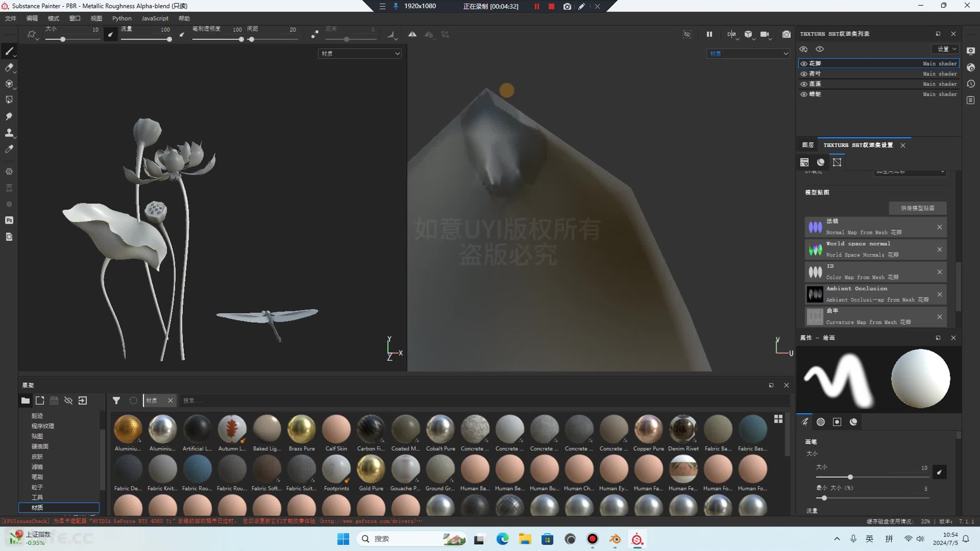
Task: Remove the Ambient Occlusion mesh map
Action: (x=939, y=295)
